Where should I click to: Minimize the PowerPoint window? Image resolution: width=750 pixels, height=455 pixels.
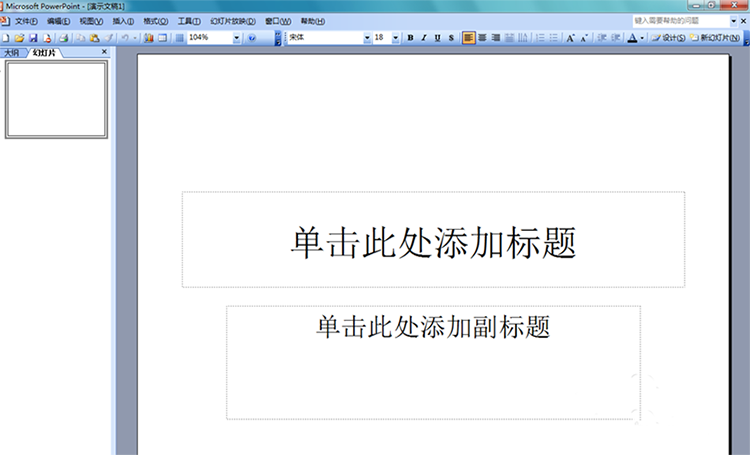pos(696,5)
